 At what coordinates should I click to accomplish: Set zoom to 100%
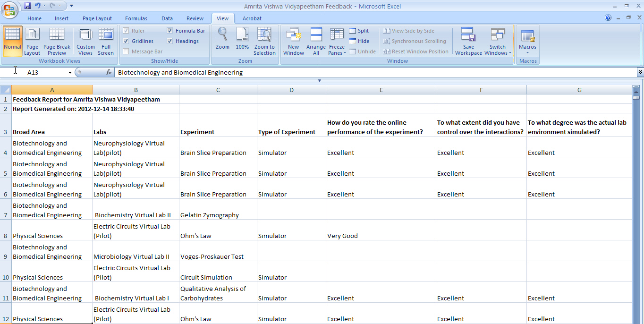(242, 39)
